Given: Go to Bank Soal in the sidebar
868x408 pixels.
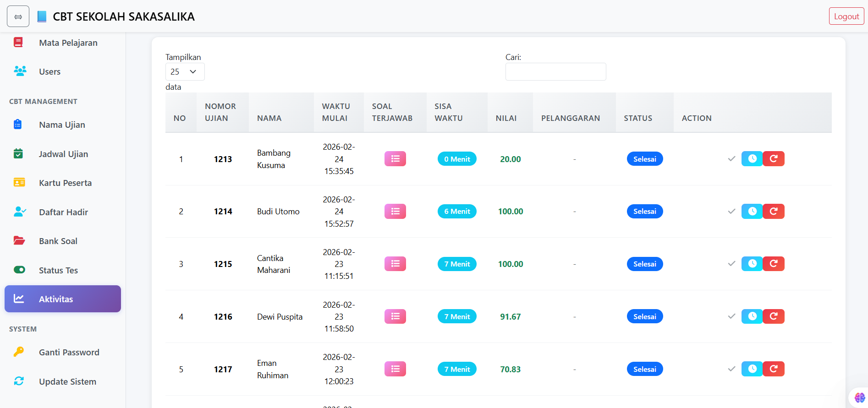Looking at the screenshot, I should point(58,241).
